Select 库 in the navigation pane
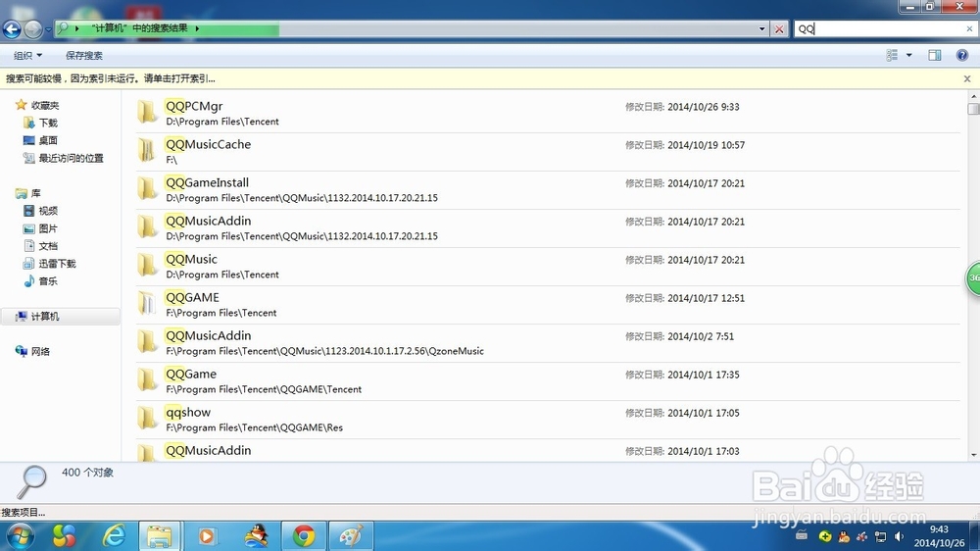 [28, 193]
